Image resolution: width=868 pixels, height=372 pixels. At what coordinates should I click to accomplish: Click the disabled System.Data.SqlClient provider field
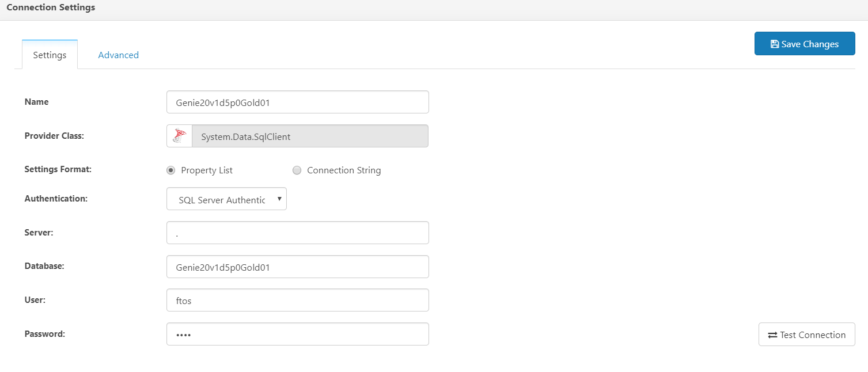[x=310, y=136]
